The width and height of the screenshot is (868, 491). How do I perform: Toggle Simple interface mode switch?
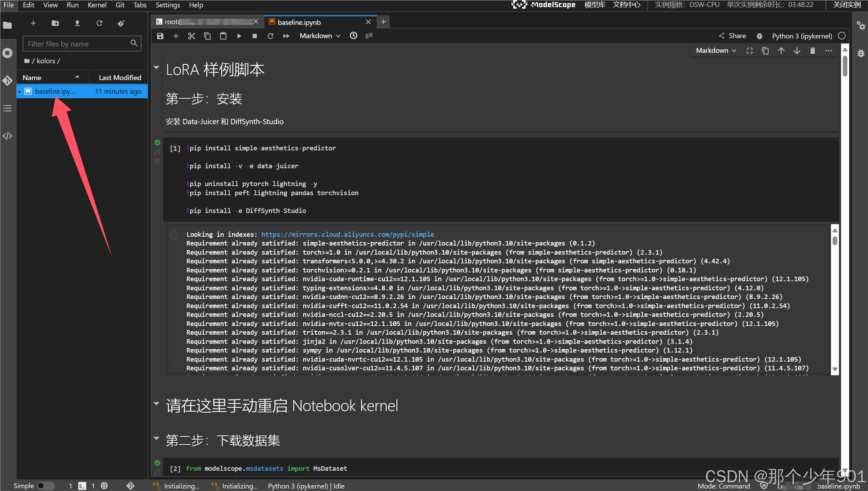point(45,486)
